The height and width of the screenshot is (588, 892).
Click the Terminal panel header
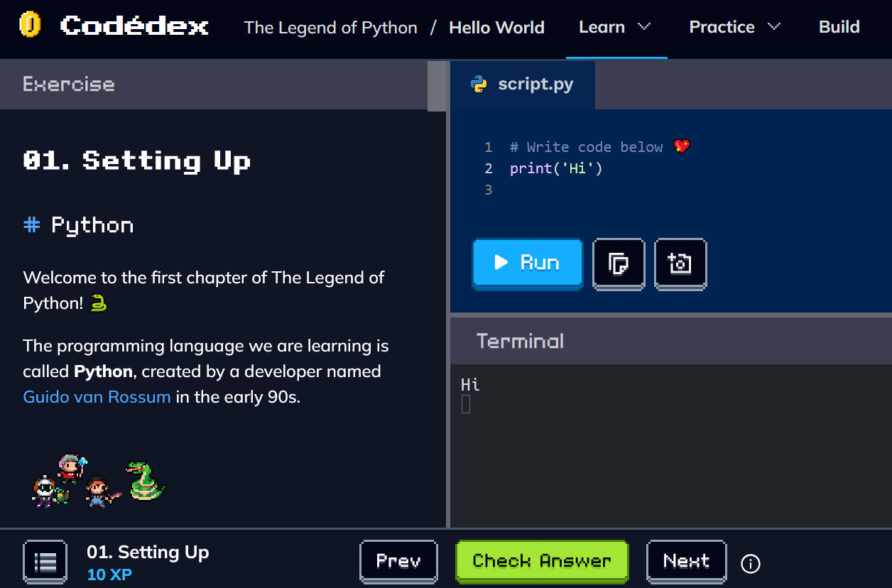point(671,341)
